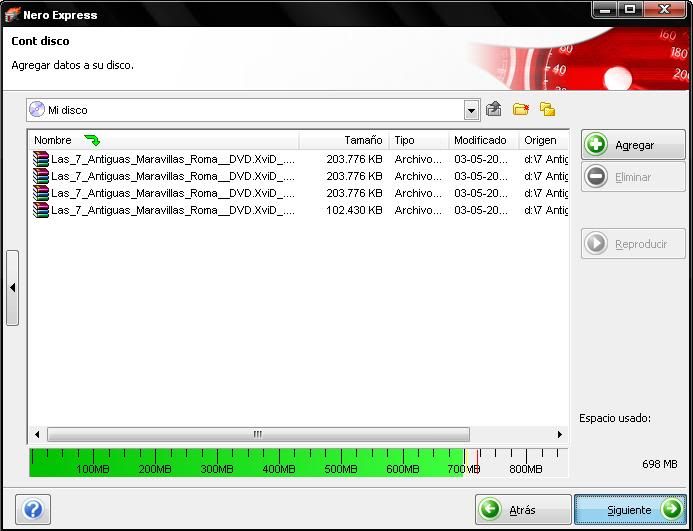Click the Nero Express title bar icon
Screen dimensions: 693x531
(12, 15)
